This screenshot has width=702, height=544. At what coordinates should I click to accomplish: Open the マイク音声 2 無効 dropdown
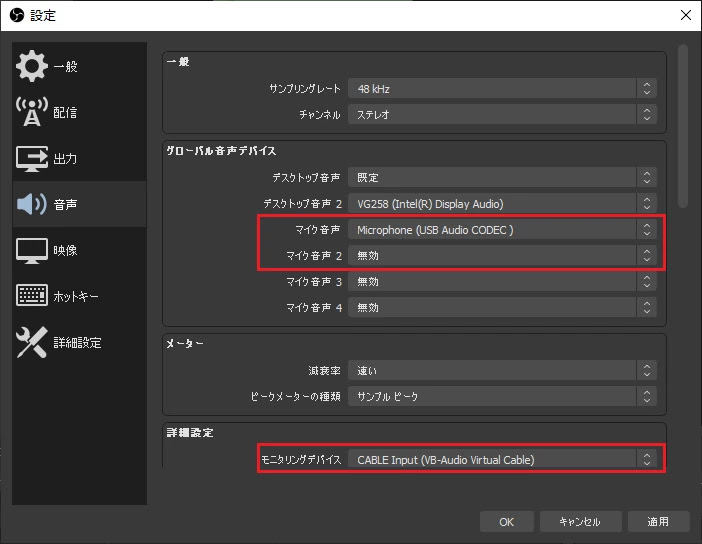point(502,256)
